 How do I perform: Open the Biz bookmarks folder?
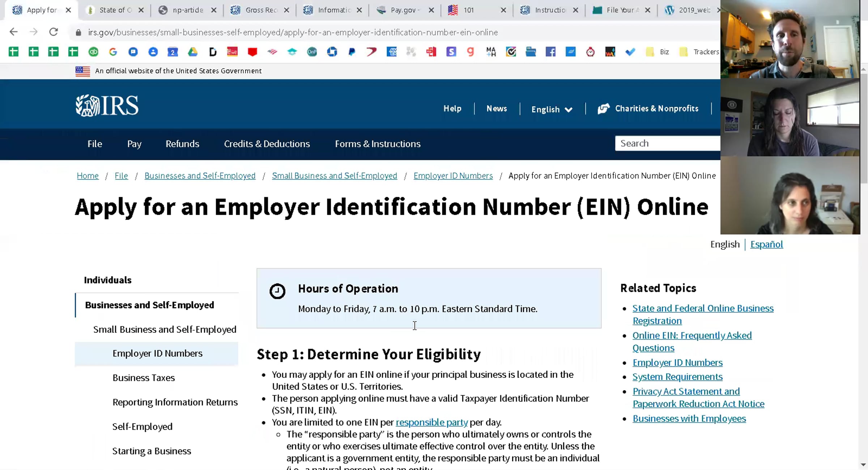coord(658,52)
